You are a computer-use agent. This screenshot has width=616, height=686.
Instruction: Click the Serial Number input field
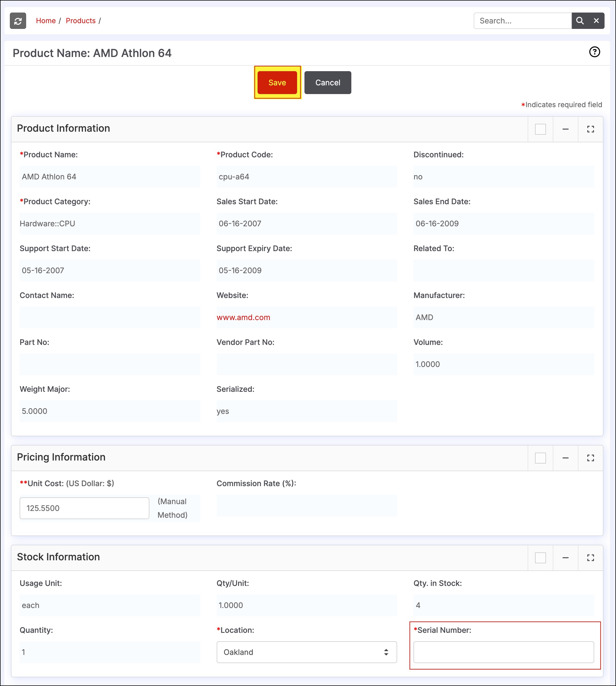pos(504,652)
